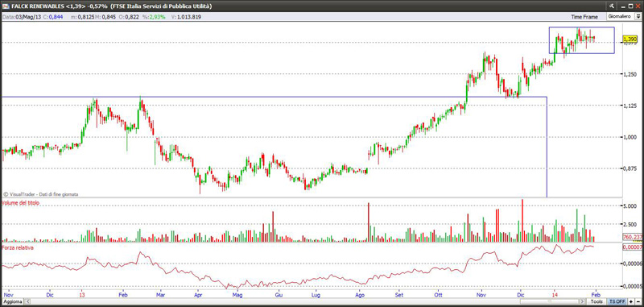Image resolution: width=644 pixels, height=307 pixels.
Task: Click the Data:03/Mag/13 field
Action: (x=22, y=17)
